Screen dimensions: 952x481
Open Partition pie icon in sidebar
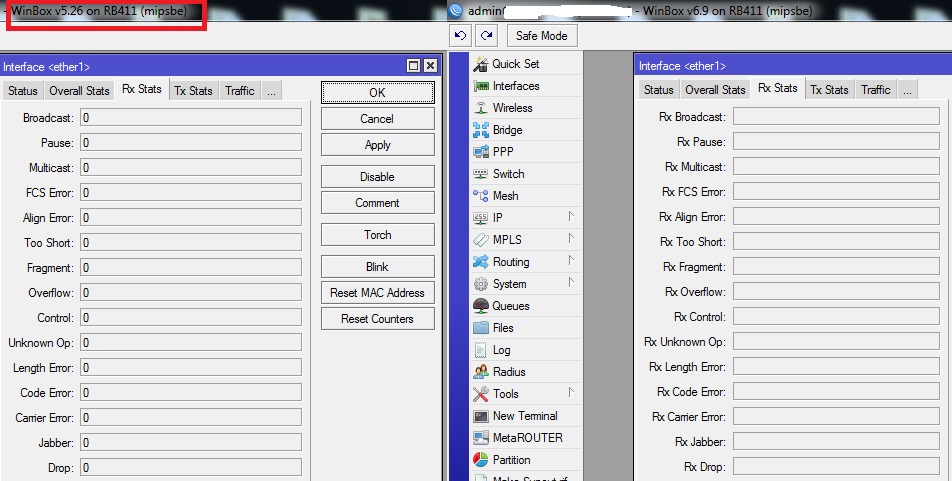tap(481, 460)
